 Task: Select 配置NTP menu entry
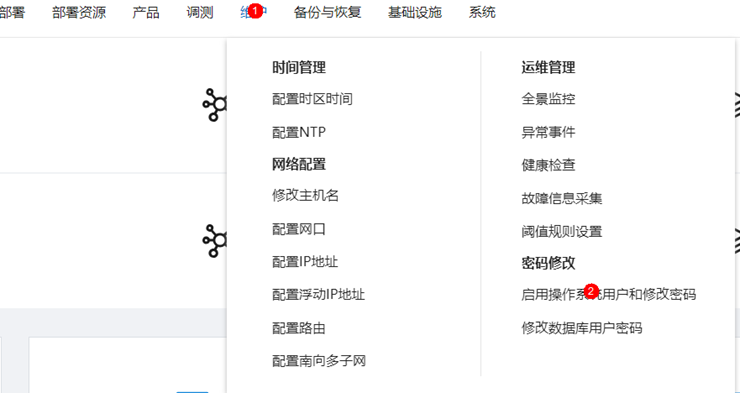pos(299,132)
